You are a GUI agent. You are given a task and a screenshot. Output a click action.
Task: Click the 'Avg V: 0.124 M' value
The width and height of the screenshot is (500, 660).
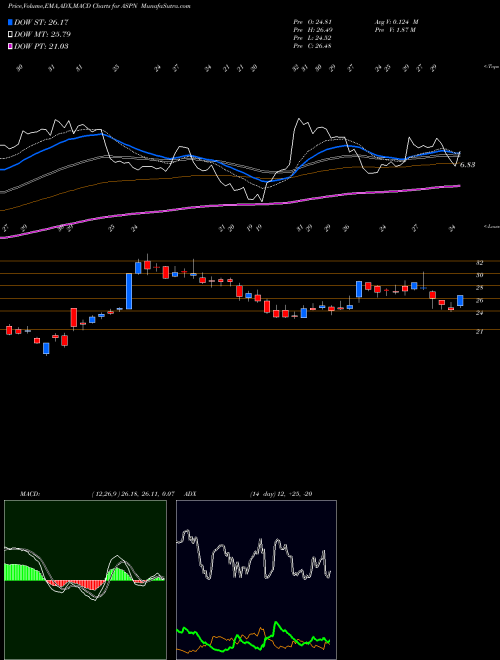(x=396, y=22)
